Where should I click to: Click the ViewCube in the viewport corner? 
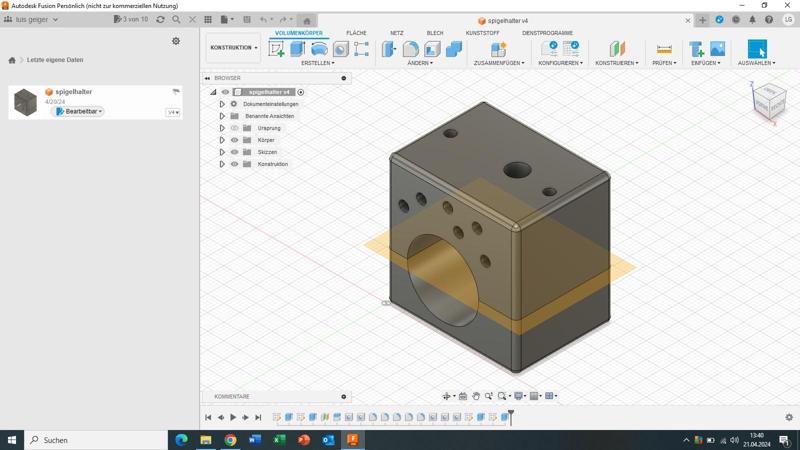pyautogui.click(x=769, y=100)
